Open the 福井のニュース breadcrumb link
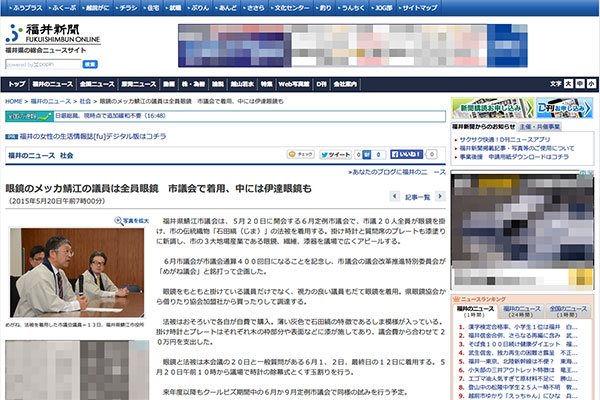 coord(51,101)
